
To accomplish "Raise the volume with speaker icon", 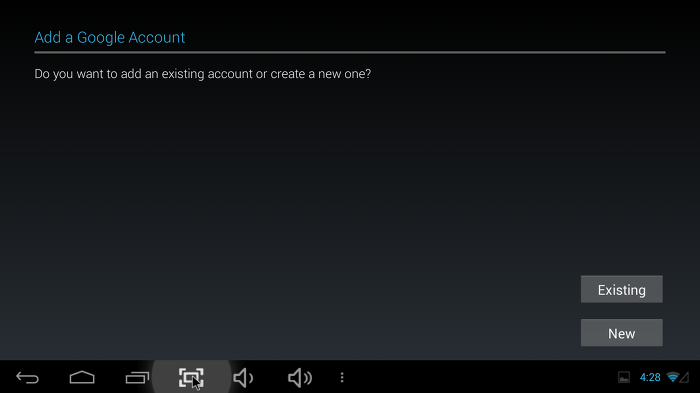I will [300, 378].
